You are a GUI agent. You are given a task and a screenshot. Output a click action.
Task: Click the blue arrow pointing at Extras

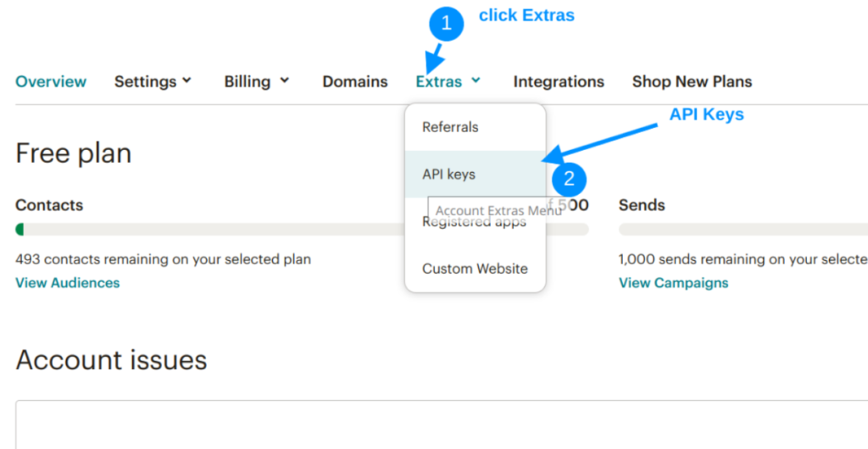click(435, 58)
